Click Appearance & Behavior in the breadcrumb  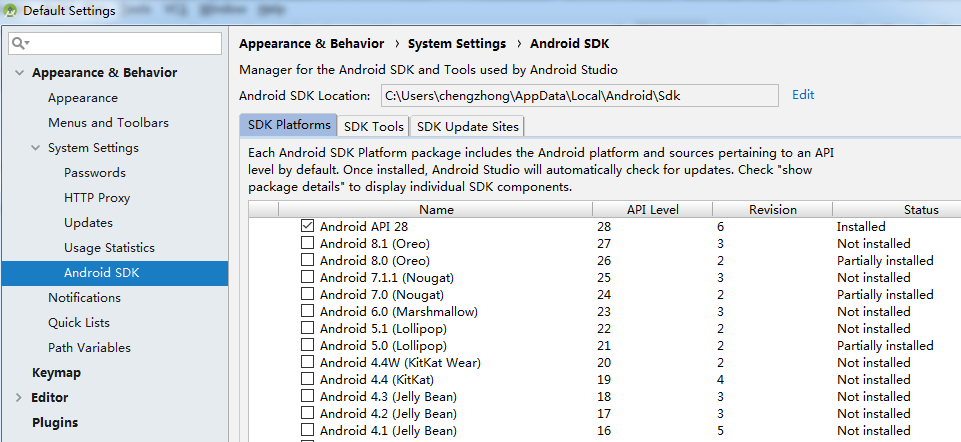tap(311, 44)
